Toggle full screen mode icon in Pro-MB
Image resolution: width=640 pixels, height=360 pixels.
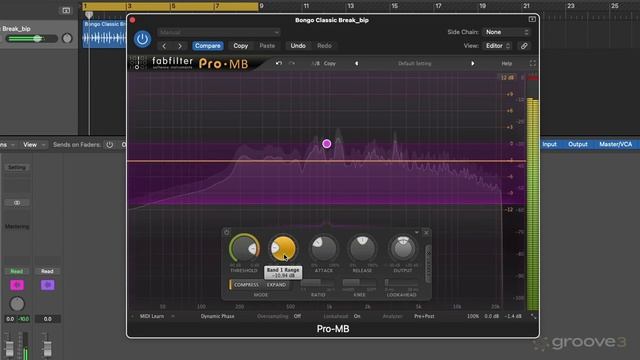pyautogui.click(x=533, y=64)
